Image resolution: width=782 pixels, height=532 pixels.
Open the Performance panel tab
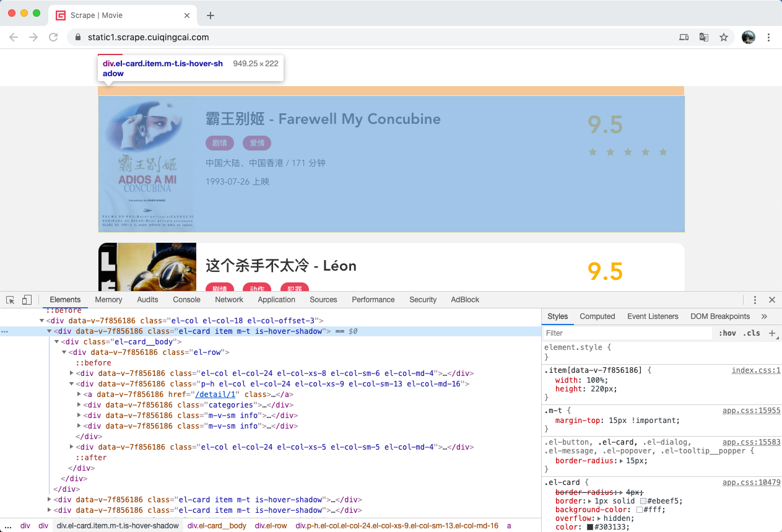click(x=373, y=300)
